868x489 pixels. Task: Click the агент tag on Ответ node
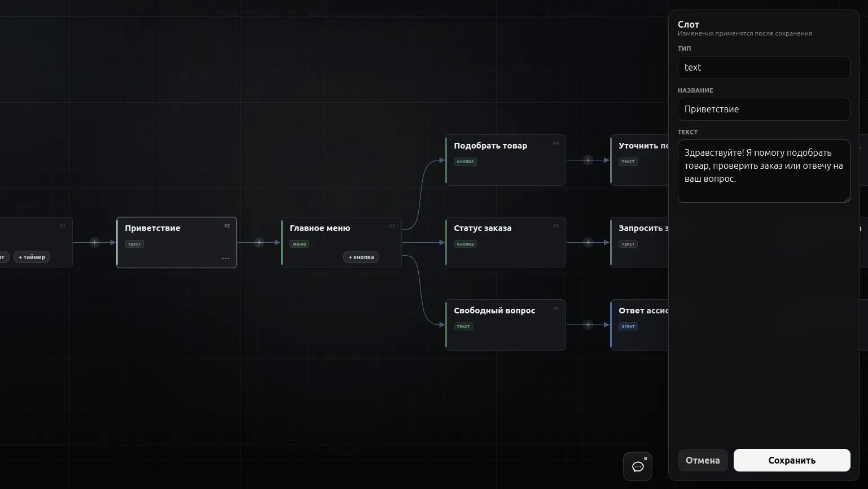(x=628, y=326)
